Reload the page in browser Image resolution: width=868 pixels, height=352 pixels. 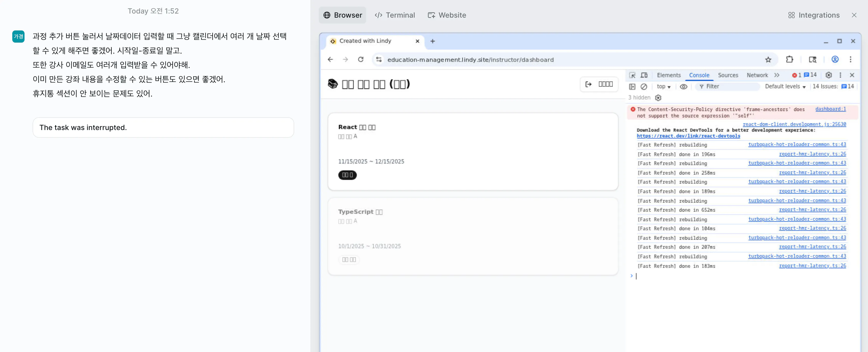pos(361,60)
